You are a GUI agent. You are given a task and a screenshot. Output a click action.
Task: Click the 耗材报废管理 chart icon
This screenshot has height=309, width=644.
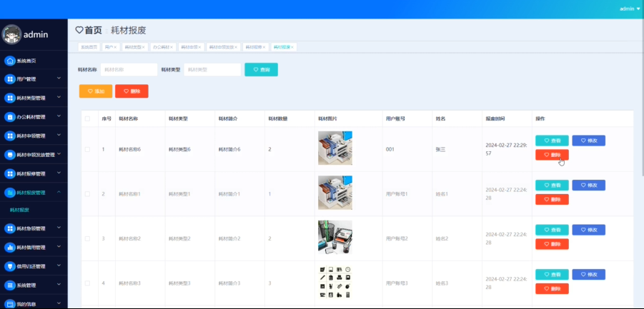pos(10,192)
